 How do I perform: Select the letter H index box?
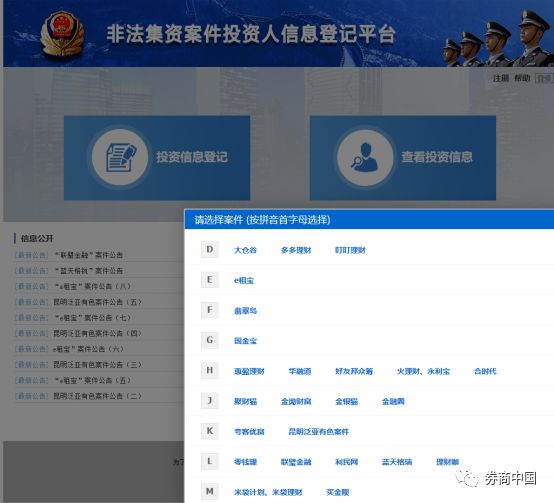click(x=210, y=370)
